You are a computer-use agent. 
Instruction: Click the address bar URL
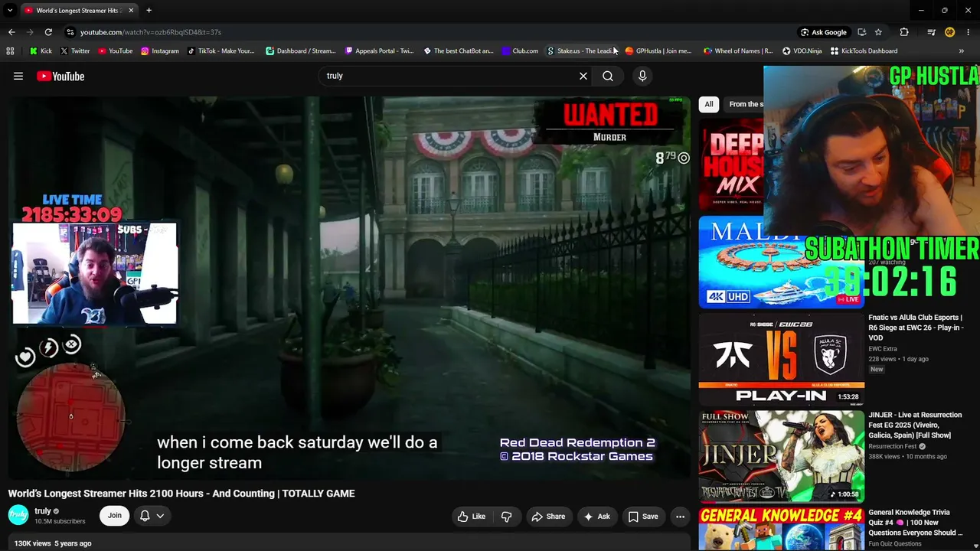[x=151, y=32]
